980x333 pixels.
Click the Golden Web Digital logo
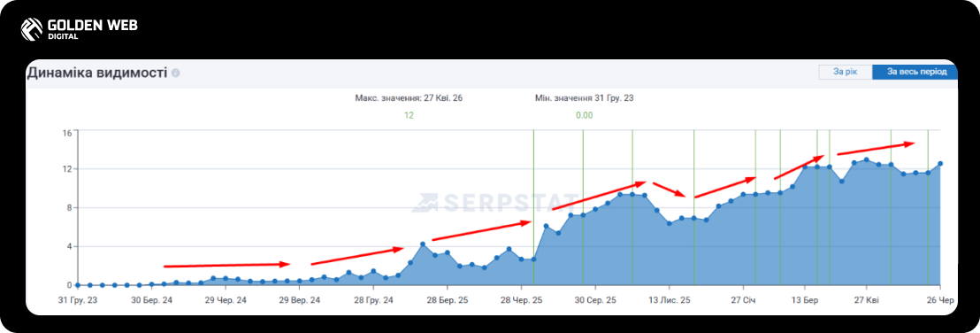tap(79, 29)
